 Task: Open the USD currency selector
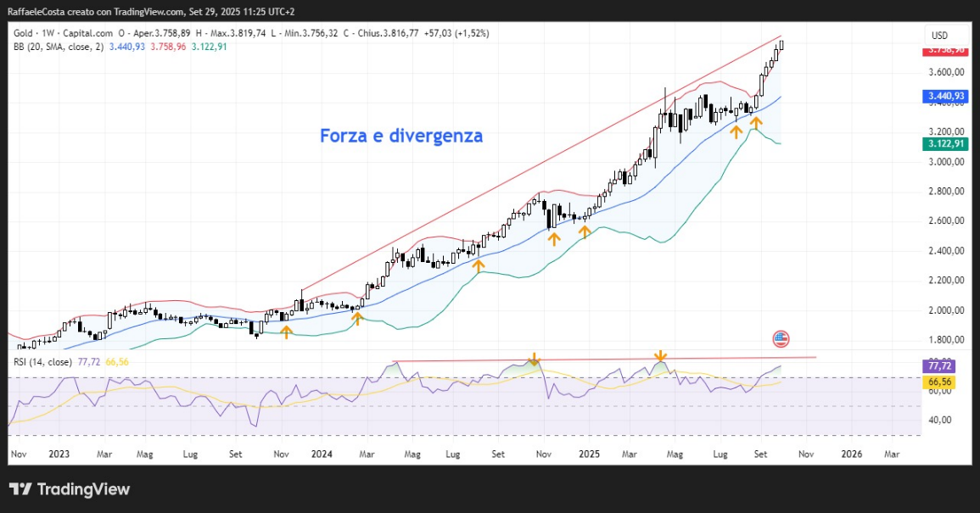pyautogui.click(x=939, y=36)
